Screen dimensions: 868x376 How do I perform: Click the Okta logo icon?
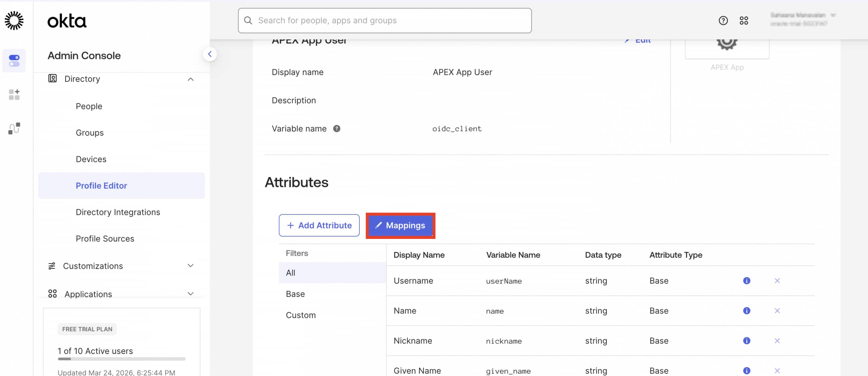click(14, 20)
